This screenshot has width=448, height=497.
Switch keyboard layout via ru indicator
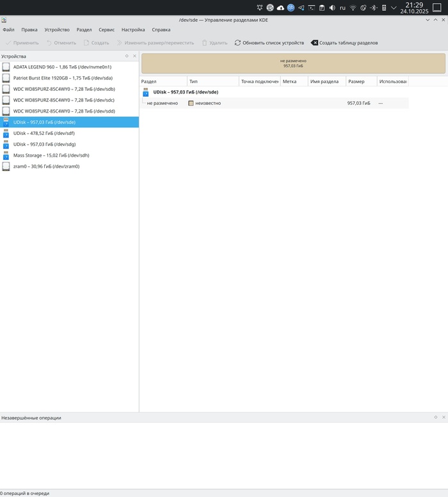(x=342, y=8)
